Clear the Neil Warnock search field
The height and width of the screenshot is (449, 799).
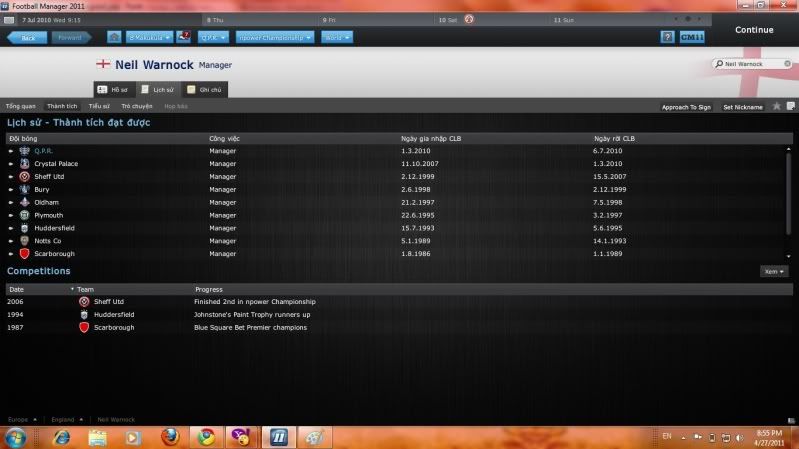(x=787, y=64)
